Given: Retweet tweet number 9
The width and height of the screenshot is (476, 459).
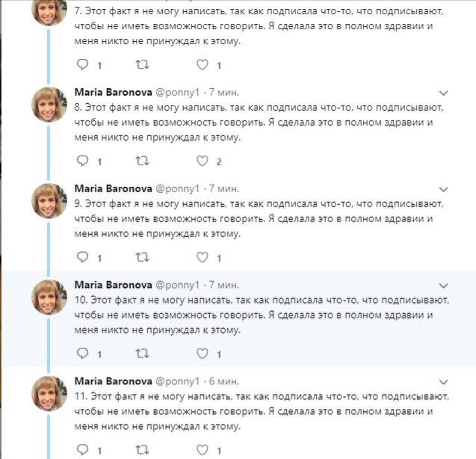Looking at the screenshot, I should [x=142, y=257].
